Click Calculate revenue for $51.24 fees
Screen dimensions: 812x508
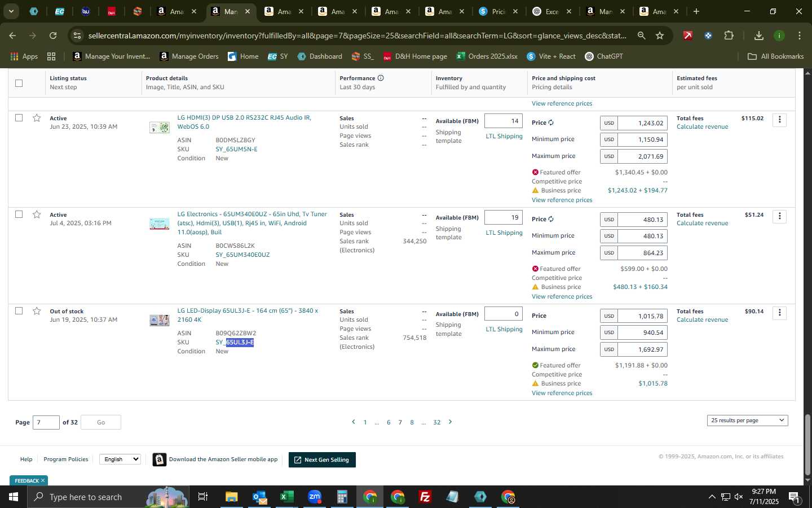tap(702, 223)
